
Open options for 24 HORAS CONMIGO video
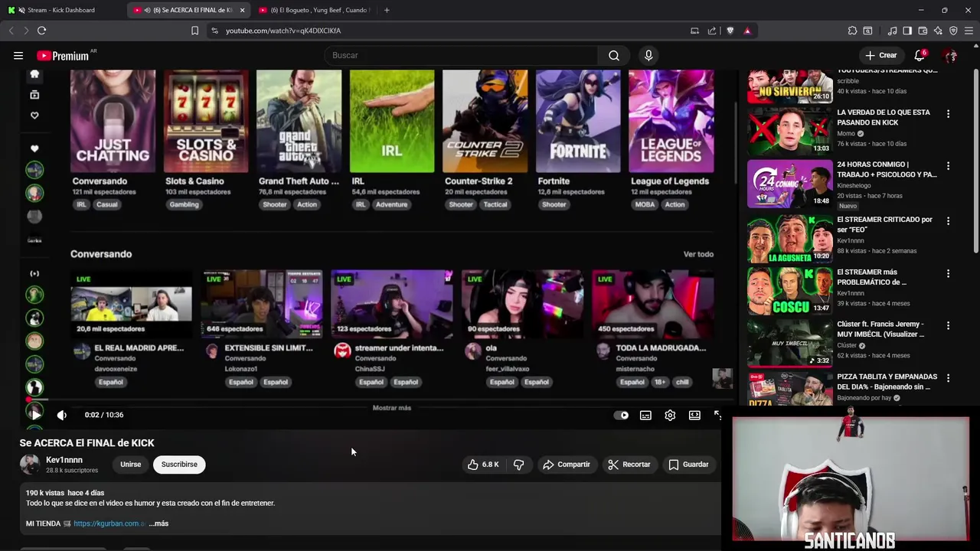point(948,165)
